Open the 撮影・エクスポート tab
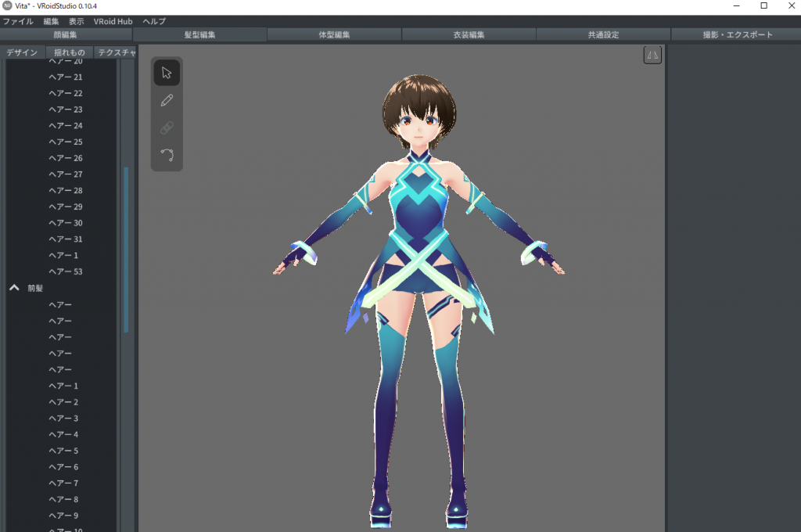 738,34
